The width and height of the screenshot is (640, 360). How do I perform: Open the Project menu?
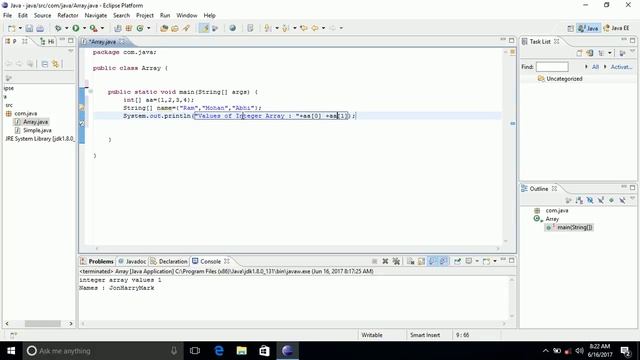(x=145, y=16)
